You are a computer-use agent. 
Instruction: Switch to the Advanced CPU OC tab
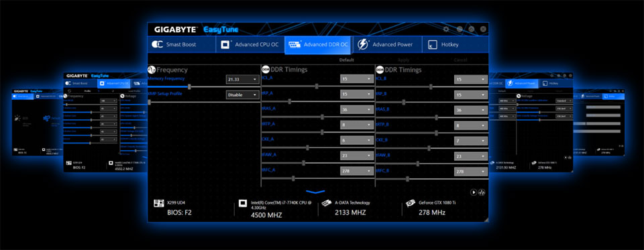(250, 44)
